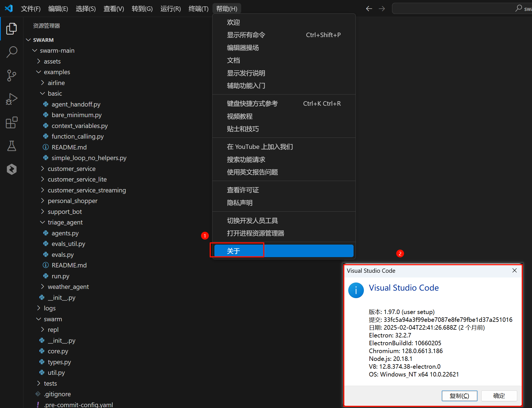Collapse the examples folder

click(57, 72)
